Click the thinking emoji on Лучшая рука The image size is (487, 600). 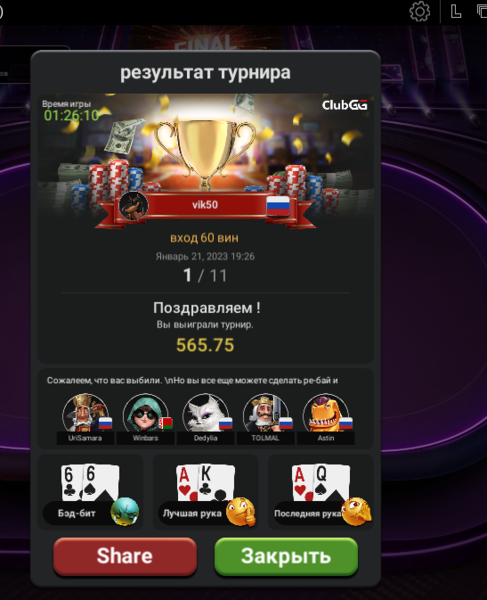point(241,512)
